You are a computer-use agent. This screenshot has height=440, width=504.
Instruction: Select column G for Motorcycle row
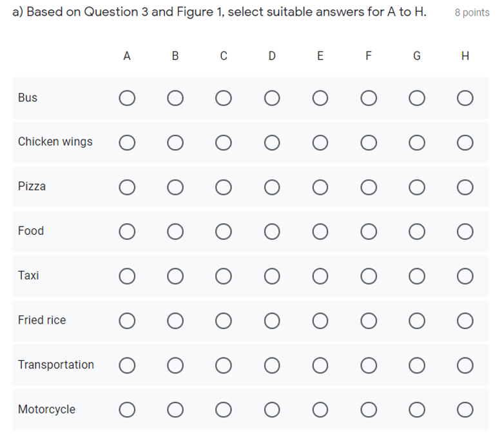click(x=417, y=410)
